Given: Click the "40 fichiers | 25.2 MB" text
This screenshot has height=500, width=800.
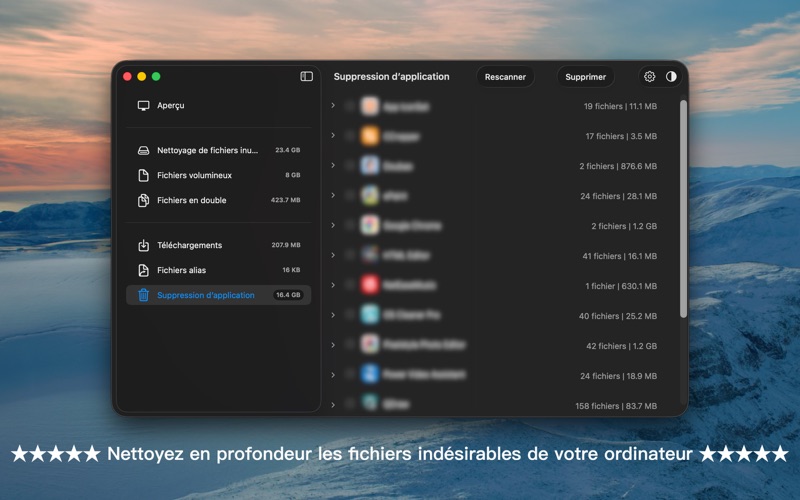Looking at the screenshot, I should click(618, 316).
